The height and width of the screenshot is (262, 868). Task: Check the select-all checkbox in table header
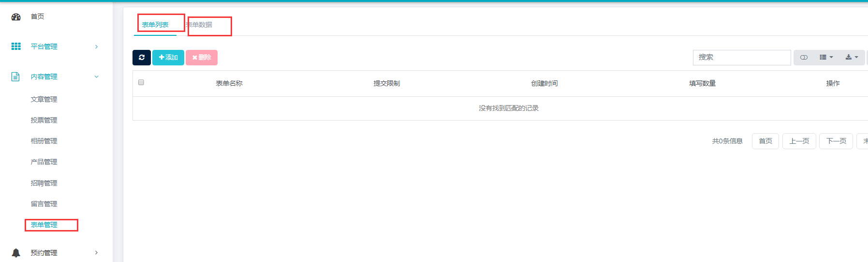coord(141,82)
